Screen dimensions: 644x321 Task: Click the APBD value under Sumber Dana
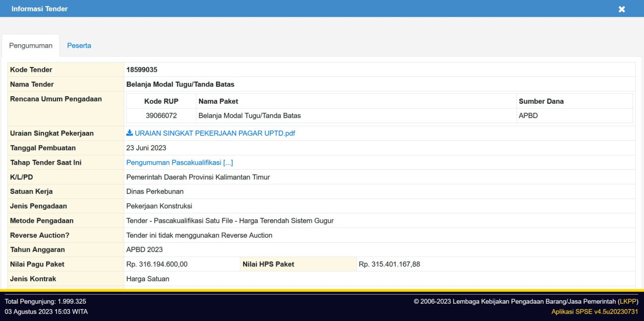[528, 116]
